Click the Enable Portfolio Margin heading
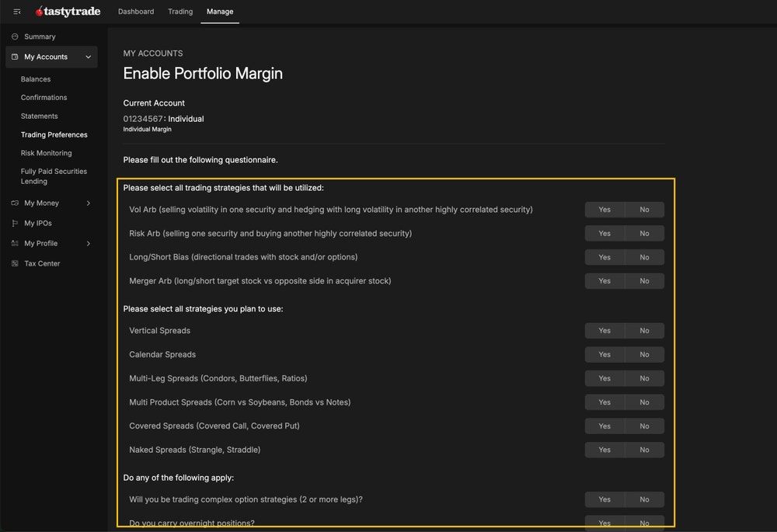This screenshot has height=532, width=777. click(x=203, y=73)
